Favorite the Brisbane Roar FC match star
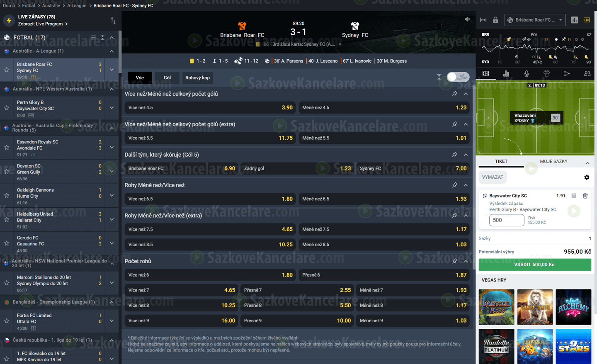The width and height of the screenshot is (597, 364). click(x=7, y=70)
